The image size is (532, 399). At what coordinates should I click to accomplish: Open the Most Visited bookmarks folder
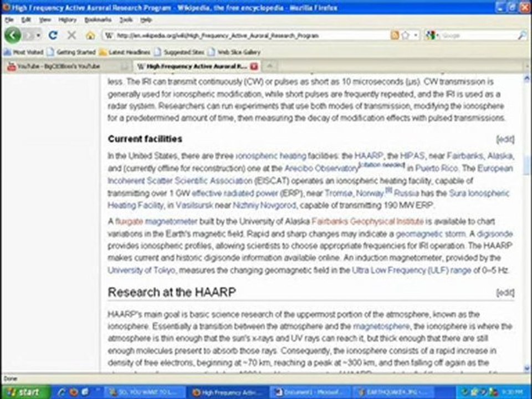[23, 52]
